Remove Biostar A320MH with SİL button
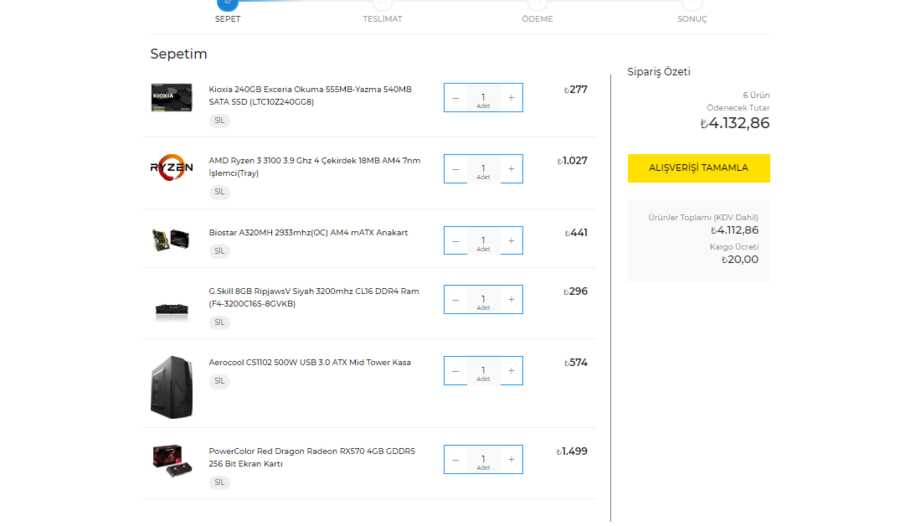 219,251
